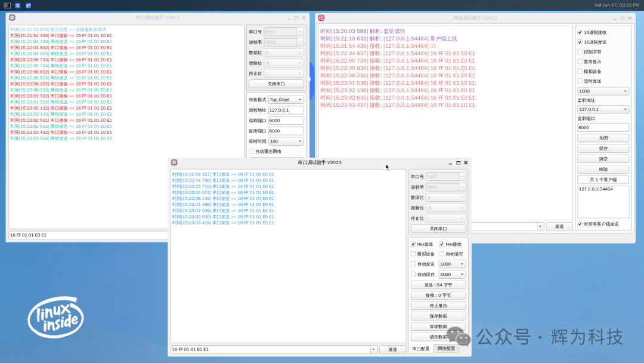The height and width of the screenshot is (363, 644).
Task: Click the second panel icon in the top taskbar
Action: pos(16,5)
